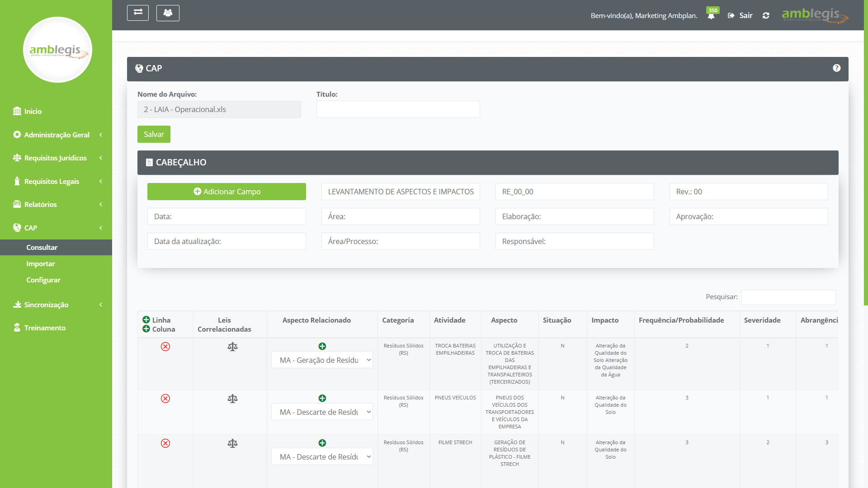The width and height of the screenshot is (868, 488).
Task: Select Configurar under CAP menu
Action: 43,280
